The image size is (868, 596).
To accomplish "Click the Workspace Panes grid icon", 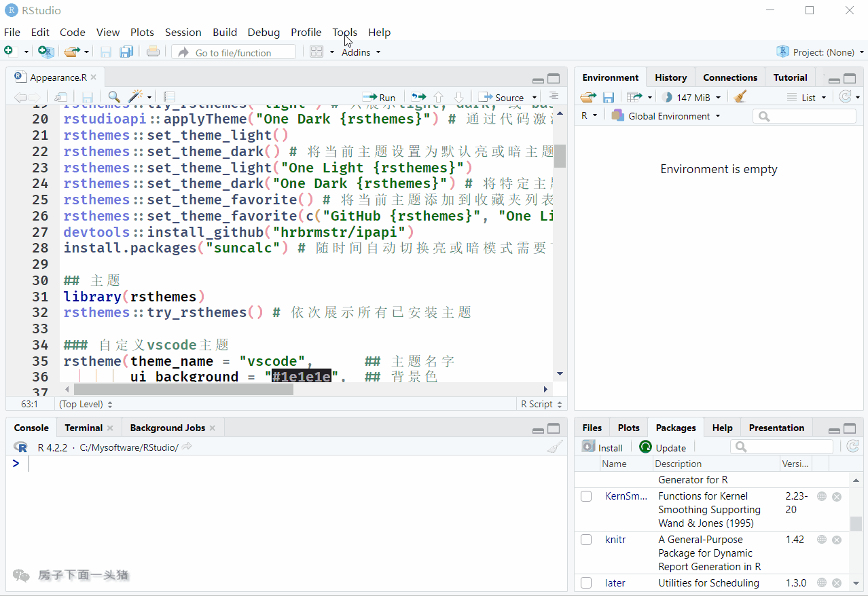I will tap(316, 52).
